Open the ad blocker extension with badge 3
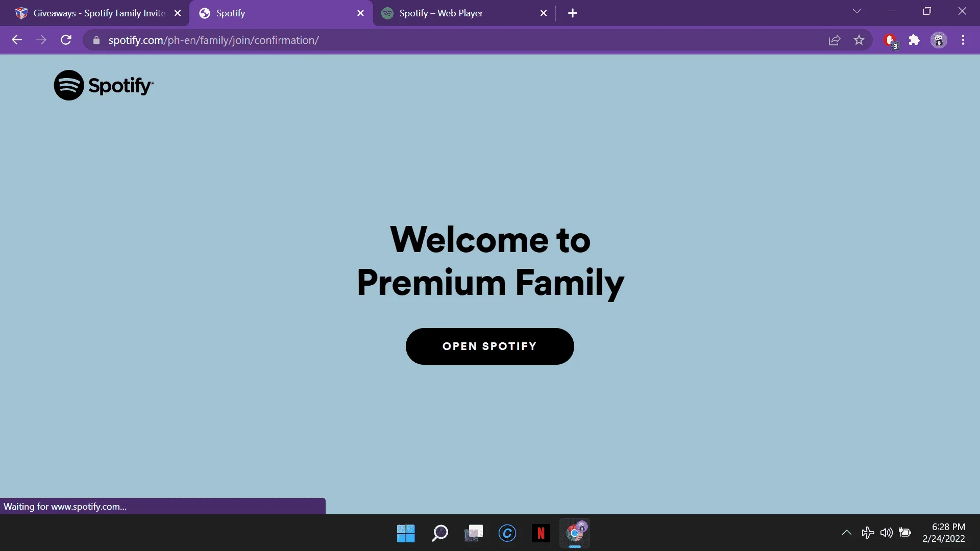 pos(890,41)
